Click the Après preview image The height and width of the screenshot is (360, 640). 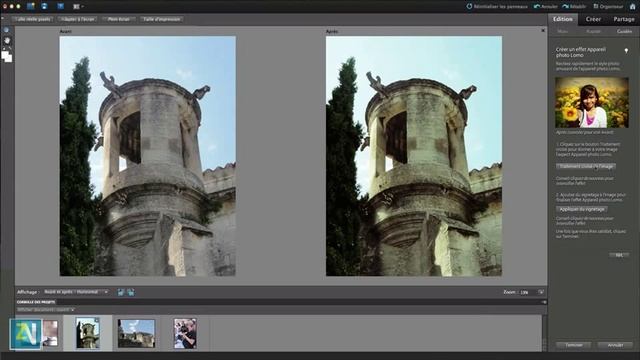[414, 156]
